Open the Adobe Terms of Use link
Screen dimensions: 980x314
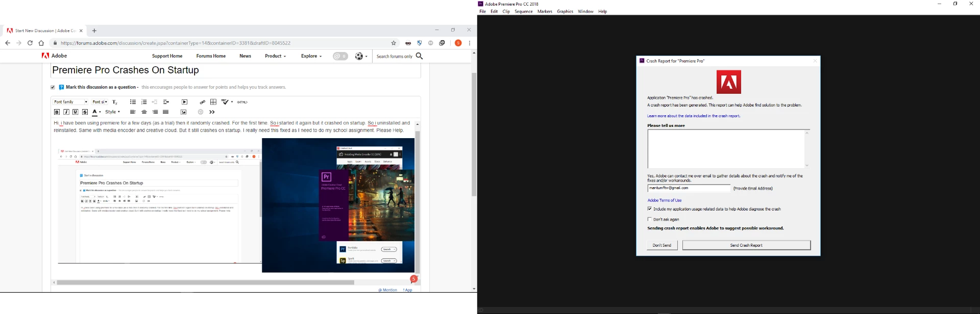pos(665,200)
